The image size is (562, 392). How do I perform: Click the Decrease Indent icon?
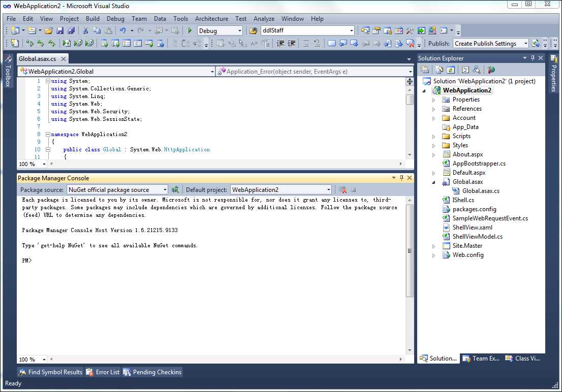click(x=280, y=43)
